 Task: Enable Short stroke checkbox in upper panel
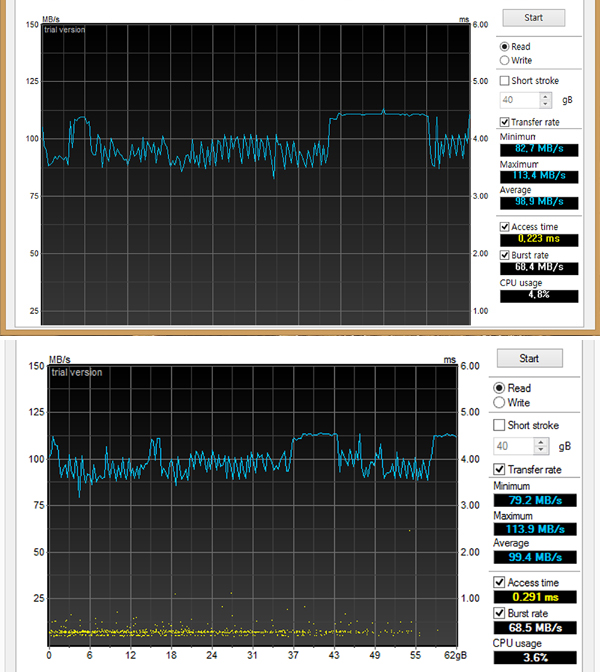[505, 81]
